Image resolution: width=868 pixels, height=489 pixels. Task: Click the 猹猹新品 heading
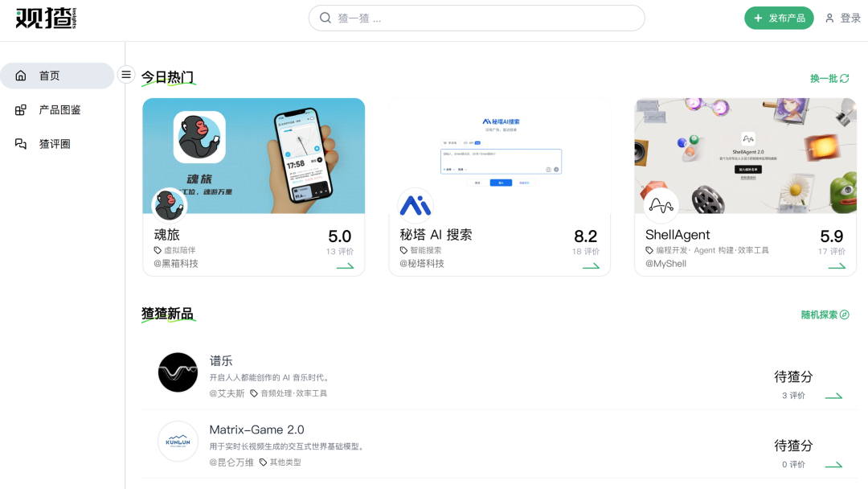167,314
